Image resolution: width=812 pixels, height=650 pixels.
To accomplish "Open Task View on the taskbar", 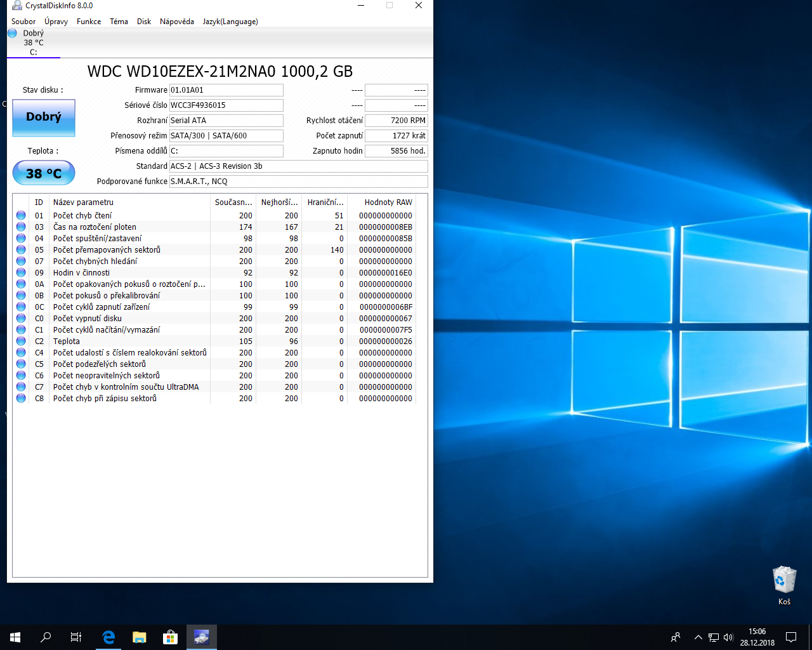I will (76, 637).
